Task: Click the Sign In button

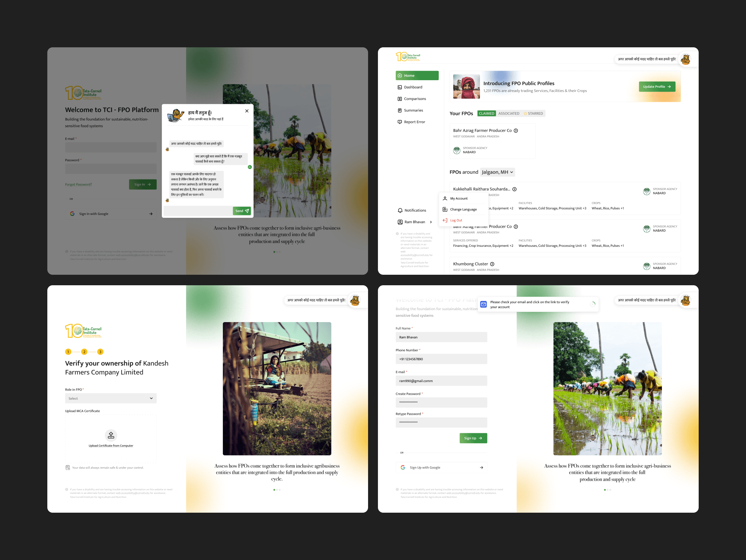Action: (143, 184)
